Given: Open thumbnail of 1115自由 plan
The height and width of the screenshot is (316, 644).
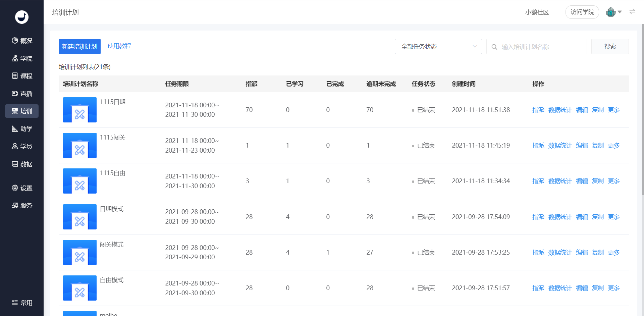Looking at the screenshot, I should pyautogui.click(x=80, y=181).
